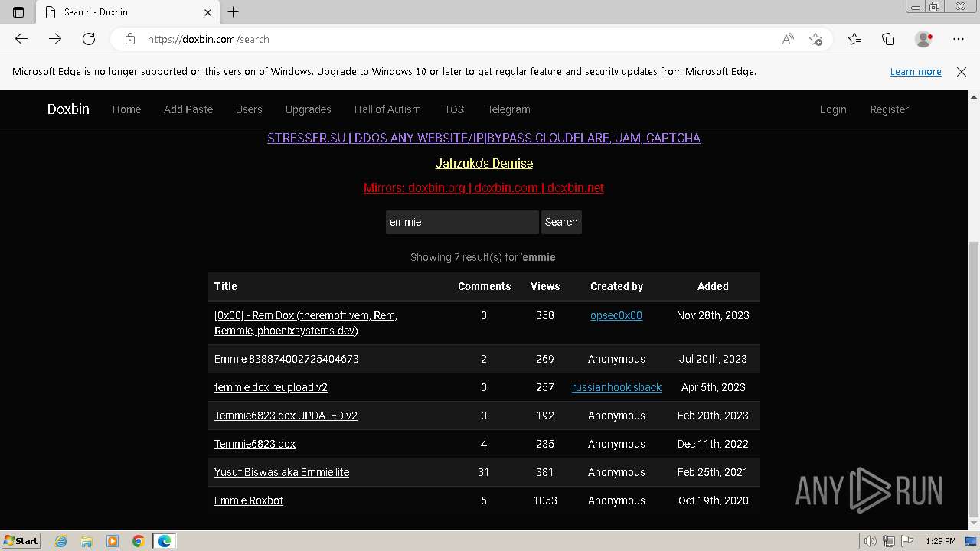The height and width of the screenshot is (551, 980).
Task: Click the Comments column header
Action: click(x=484, y=286)
